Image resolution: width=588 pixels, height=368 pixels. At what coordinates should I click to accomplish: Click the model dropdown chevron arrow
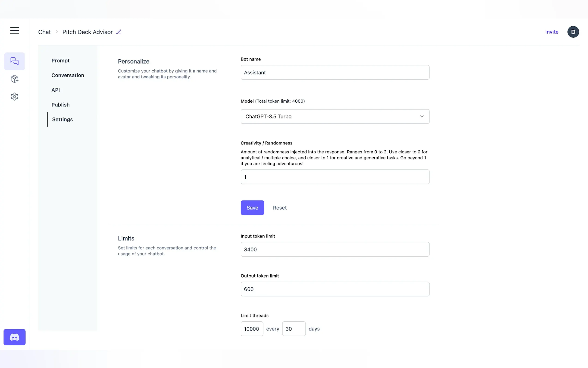tap(422, 116)
